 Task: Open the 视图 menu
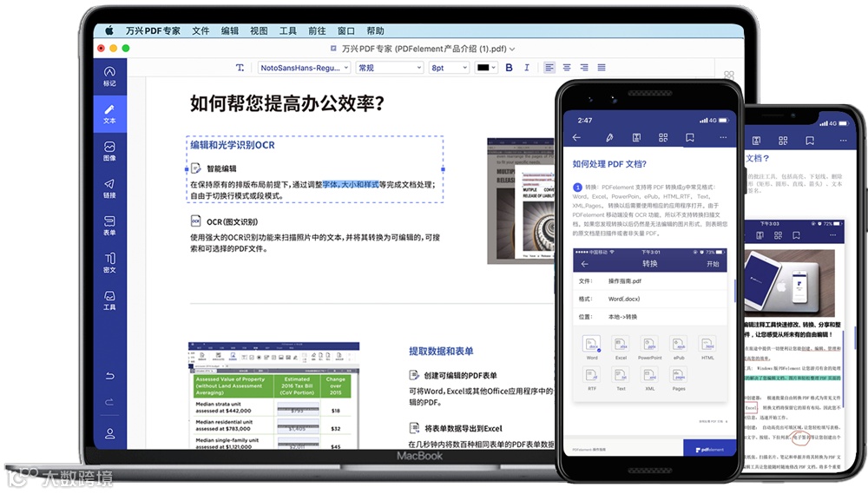click(259, 31)
